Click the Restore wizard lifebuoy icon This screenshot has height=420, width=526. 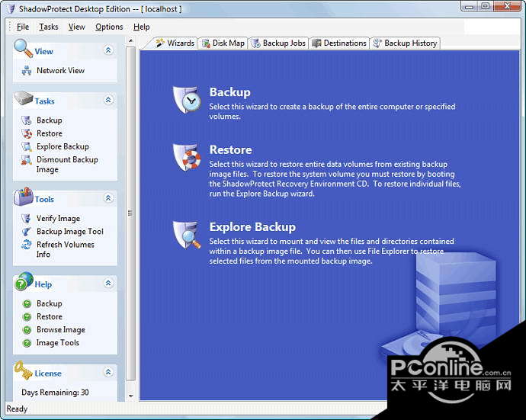(x=188, y=157)
